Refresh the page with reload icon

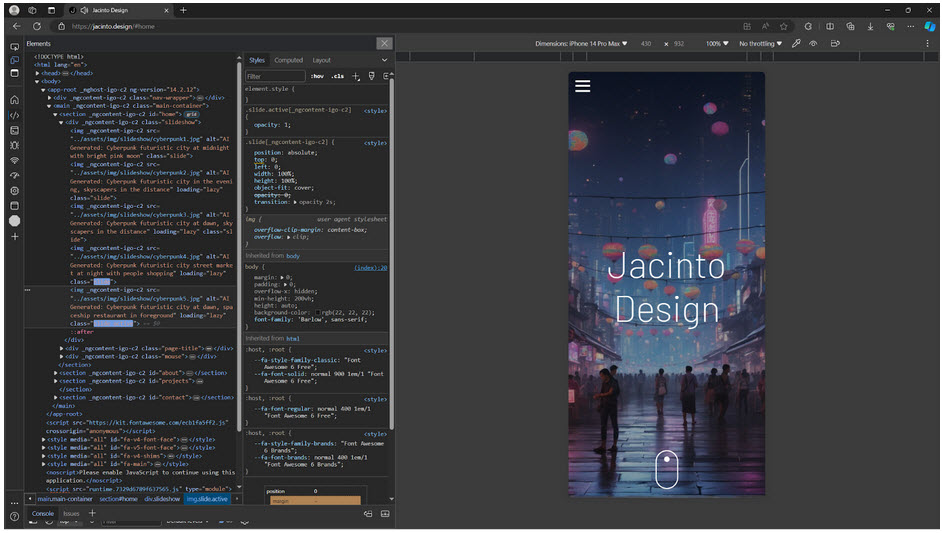(x=37, y=26)
